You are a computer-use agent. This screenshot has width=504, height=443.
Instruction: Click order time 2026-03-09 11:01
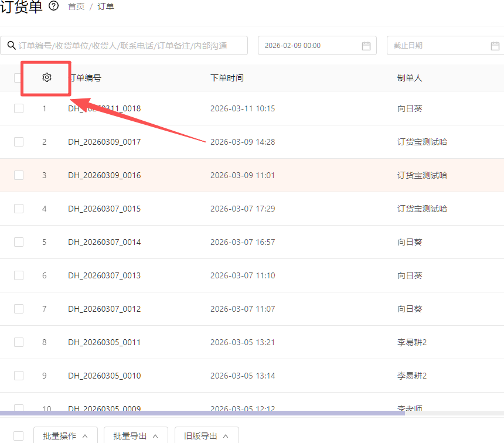tap(243, 175)
